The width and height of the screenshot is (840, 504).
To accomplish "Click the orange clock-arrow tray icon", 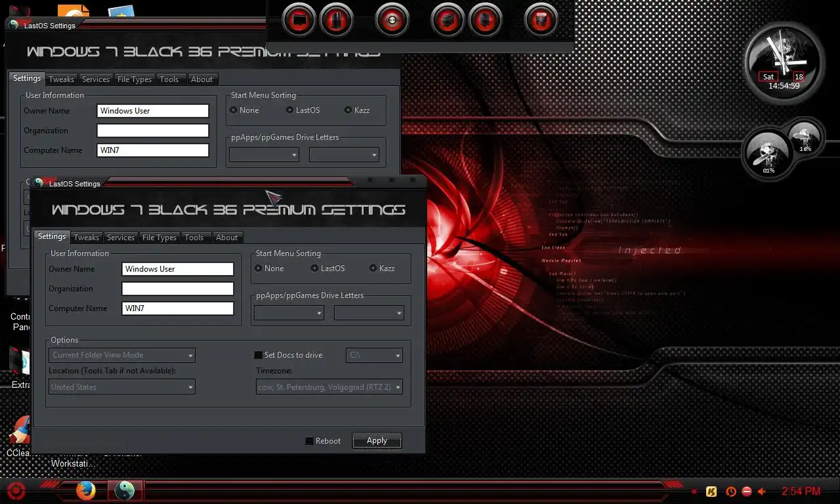I will (730, 491).
